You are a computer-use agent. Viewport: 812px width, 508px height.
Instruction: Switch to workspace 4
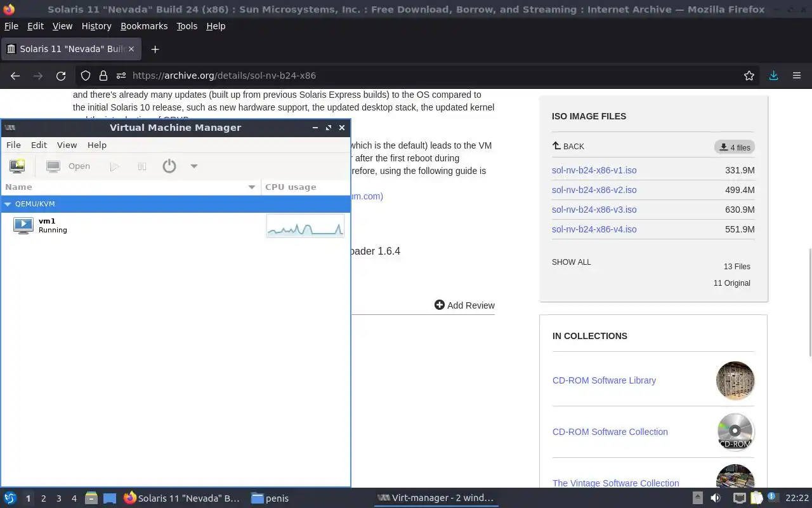74,498
